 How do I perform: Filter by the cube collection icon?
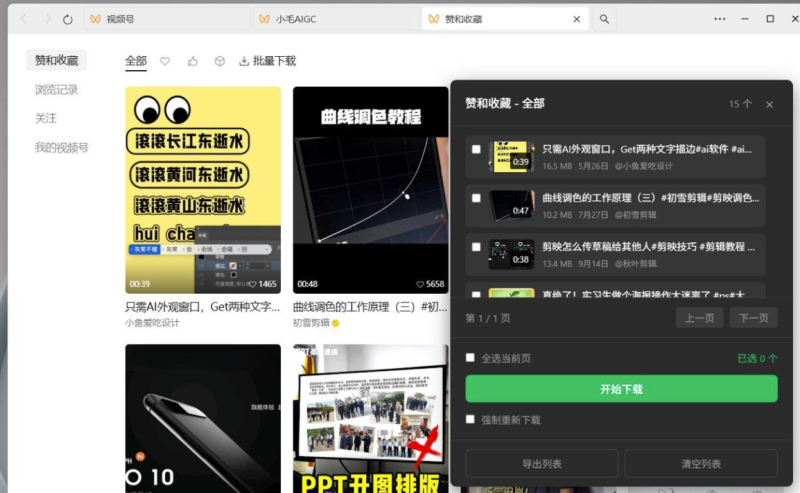pyautogui.click(x=219, y=61)
